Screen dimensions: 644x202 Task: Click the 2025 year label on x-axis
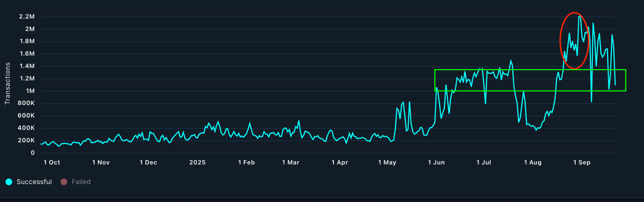(x=197, y=162)
